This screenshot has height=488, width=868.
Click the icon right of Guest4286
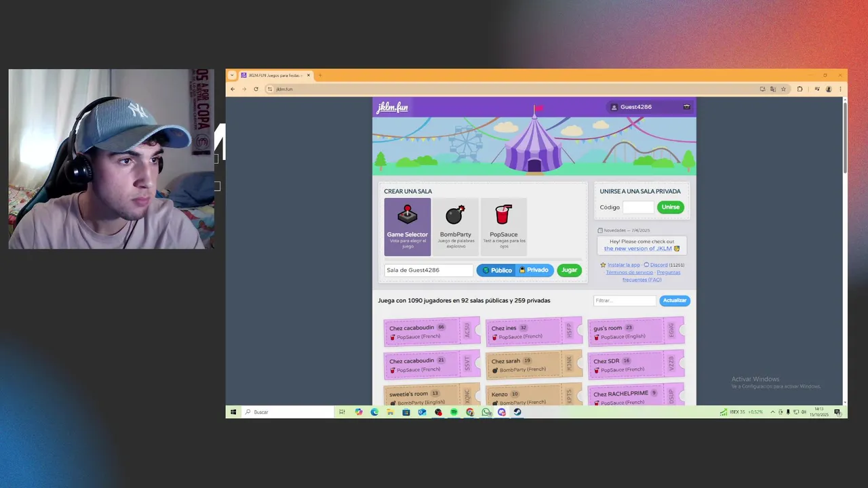coord(686,107)
